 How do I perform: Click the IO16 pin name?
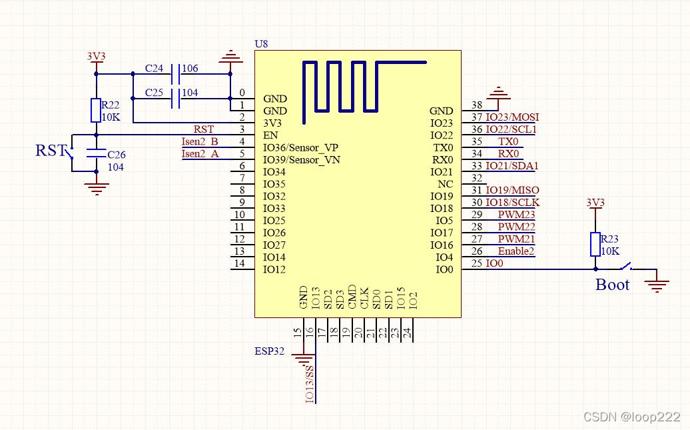click(x=442, y=245)
